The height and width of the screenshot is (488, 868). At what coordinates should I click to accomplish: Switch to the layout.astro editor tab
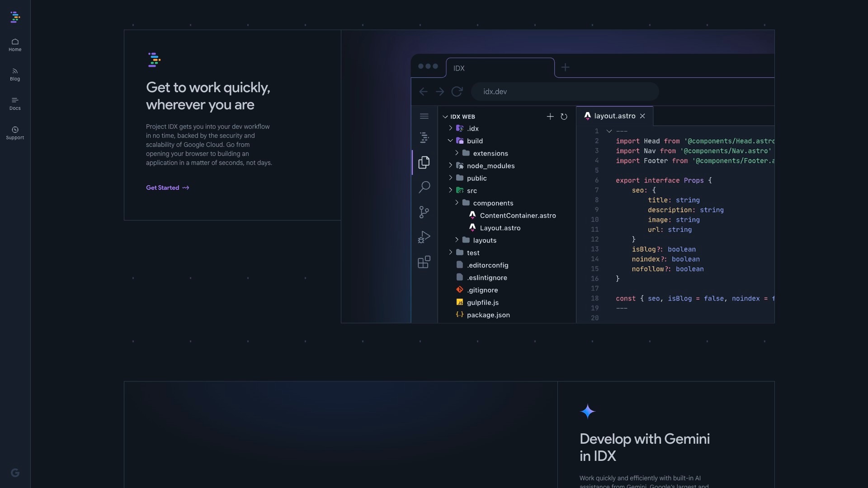coord(614,116)
